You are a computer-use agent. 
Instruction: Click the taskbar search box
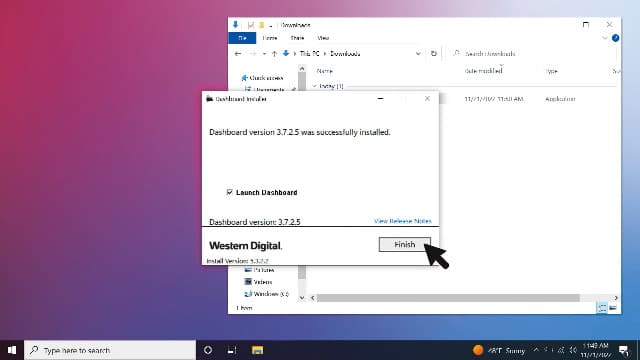pos(110,350)
